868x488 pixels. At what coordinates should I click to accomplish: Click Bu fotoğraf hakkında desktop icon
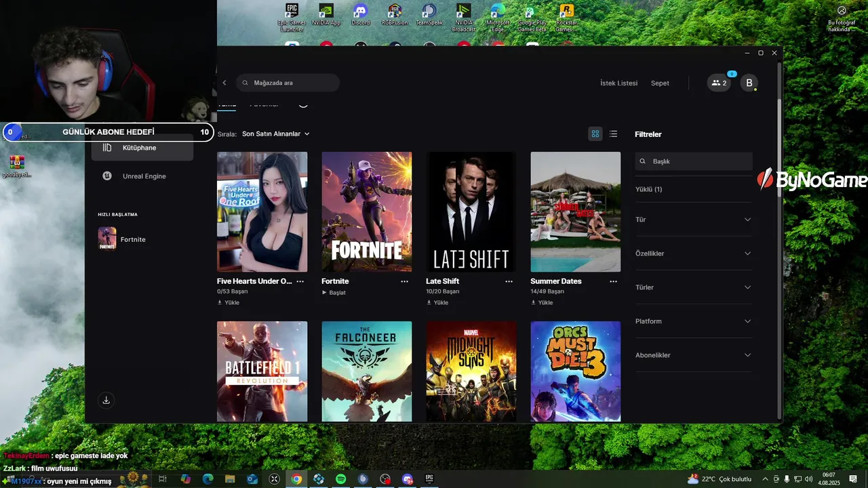[842, 19]
